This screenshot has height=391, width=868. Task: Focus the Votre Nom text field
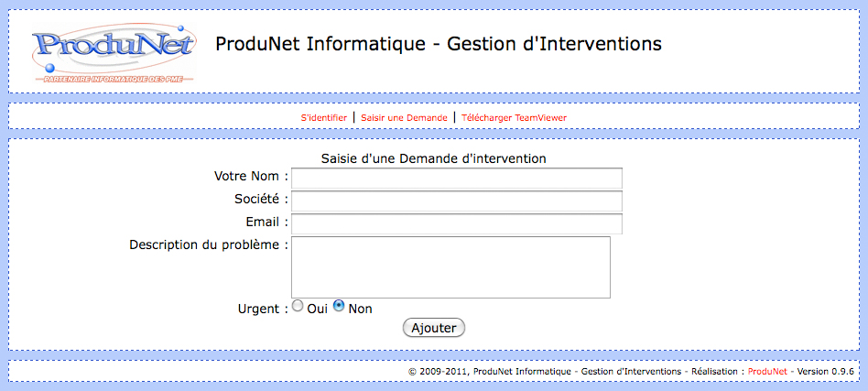[457, 179]
